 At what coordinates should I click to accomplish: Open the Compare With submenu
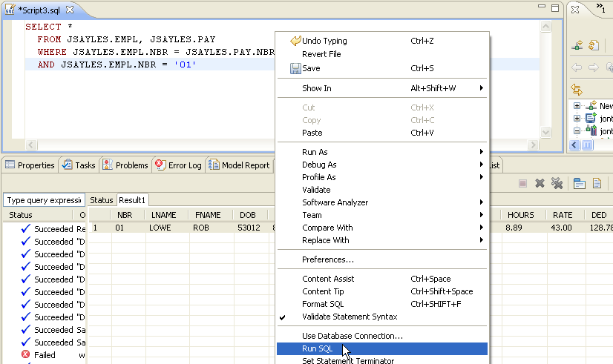[x=382, y=228]
